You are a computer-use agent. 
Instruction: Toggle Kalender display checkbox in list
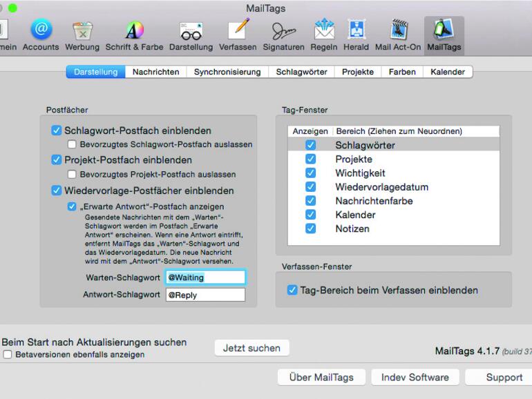click(310, 215)
